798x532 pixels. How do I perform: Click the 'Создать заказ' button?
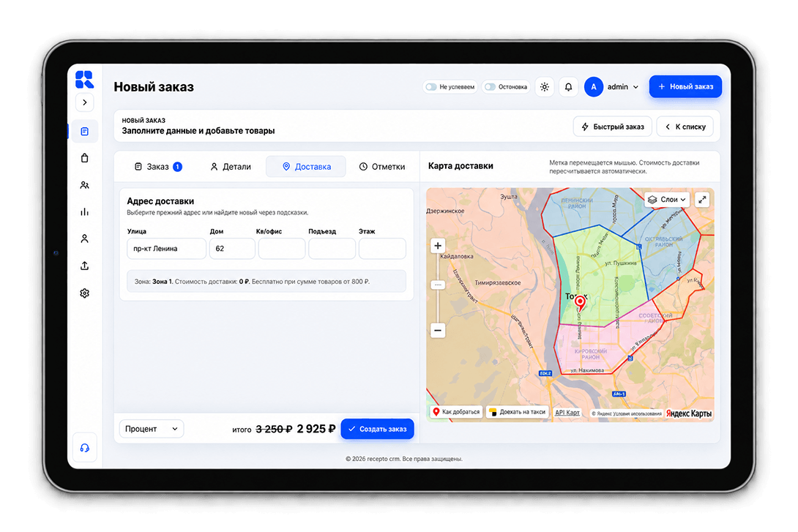(377, 429)
